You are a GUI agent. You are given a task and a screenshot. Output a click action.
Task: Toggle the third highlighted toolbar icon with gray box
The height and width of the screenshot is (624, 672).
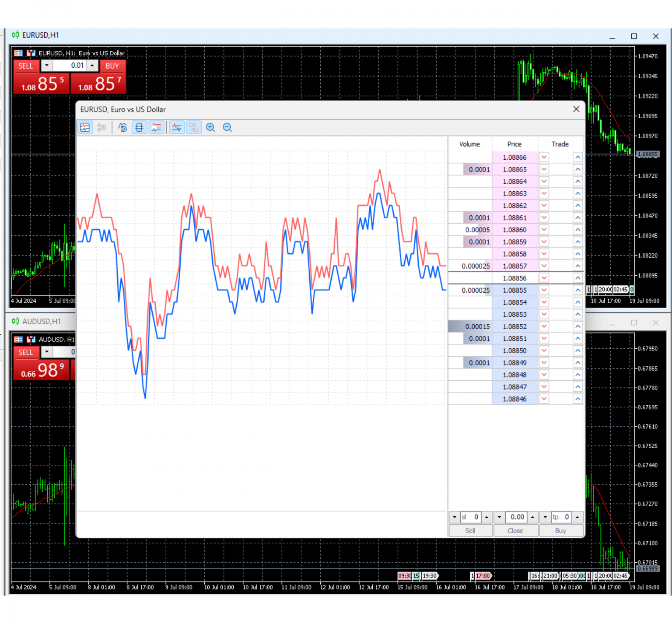156,127
